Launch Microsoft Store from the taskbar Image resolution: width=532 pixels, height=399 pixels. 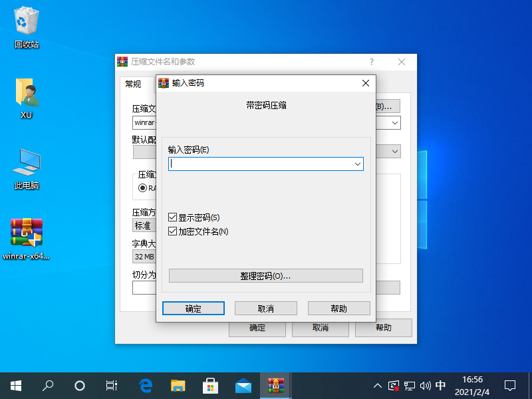click(211, 385)
